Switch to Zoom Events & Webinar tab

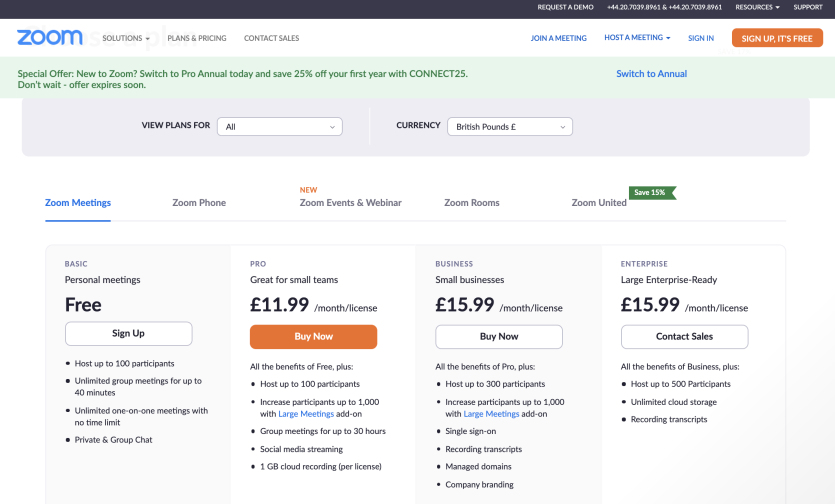point(350,202)
